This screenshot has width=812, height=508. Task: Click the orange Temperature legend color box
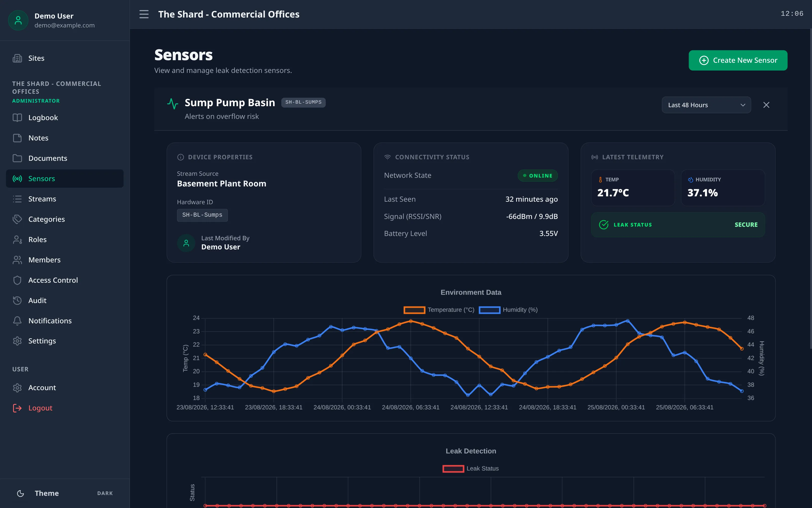coord(414,310)
